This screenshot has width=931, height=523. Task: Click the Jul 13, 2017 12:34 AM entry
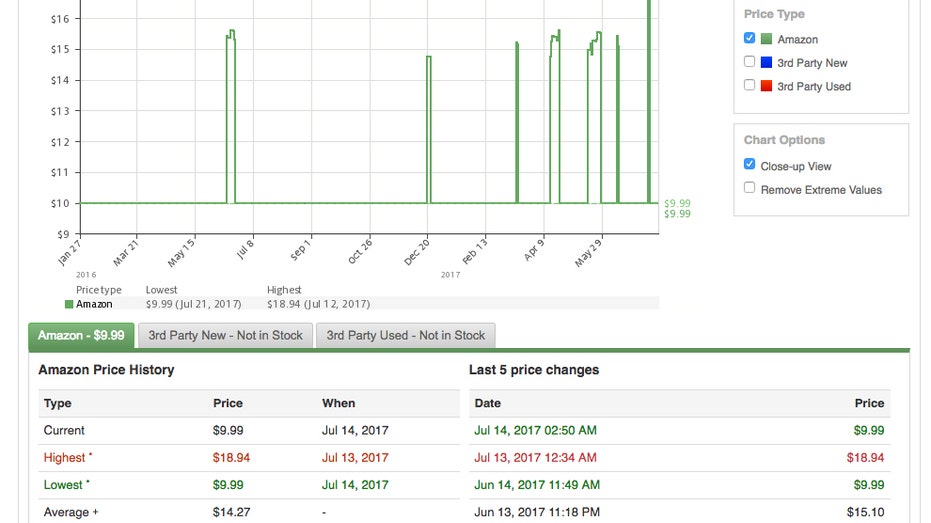[536, 458]
